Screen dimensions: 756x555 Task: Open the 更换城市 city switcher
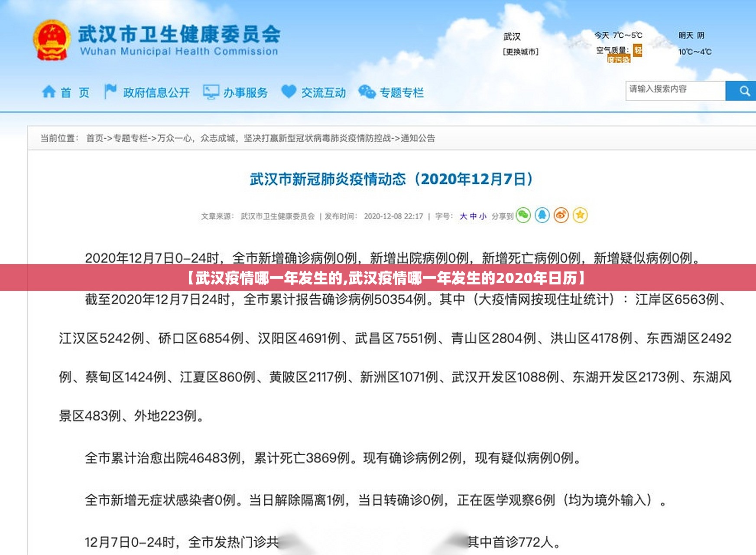[520, 52]
